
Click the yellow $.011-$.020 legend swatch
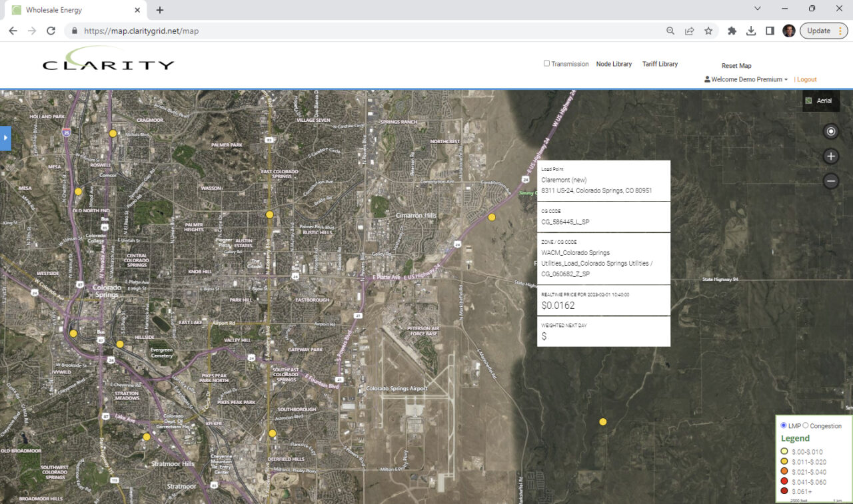coord(784,461)
